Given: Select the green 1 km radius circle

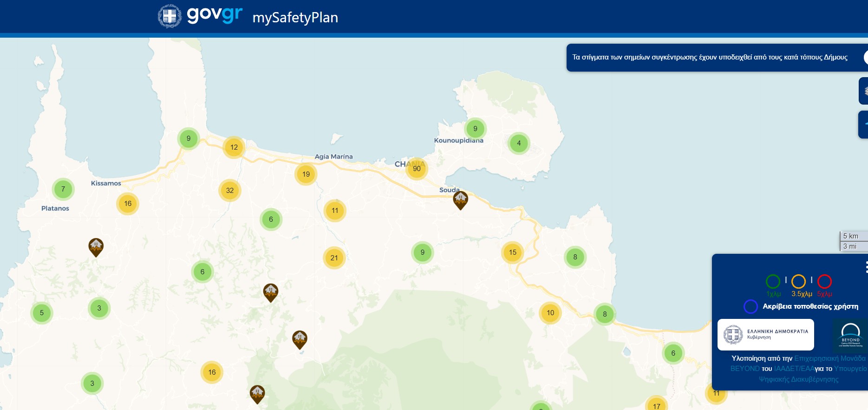Looking at the screenshot, I should [773, 282].
